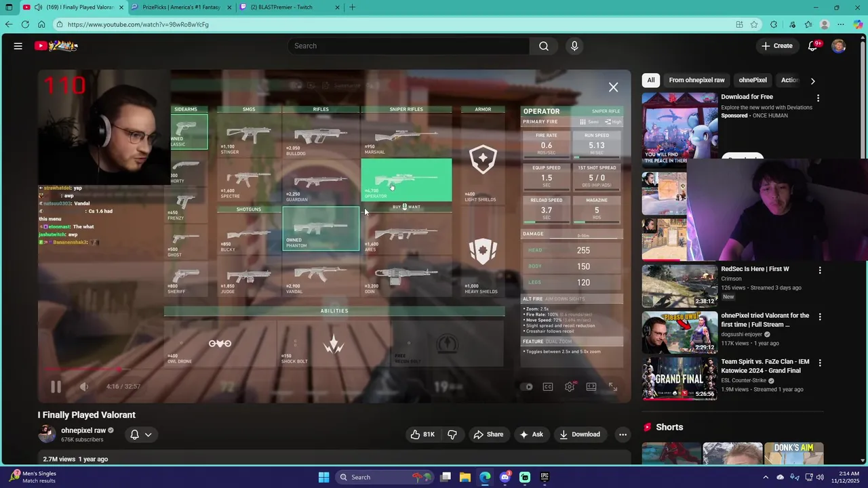Open DONK'S AIM short thumbnail

tap(793, 453)
